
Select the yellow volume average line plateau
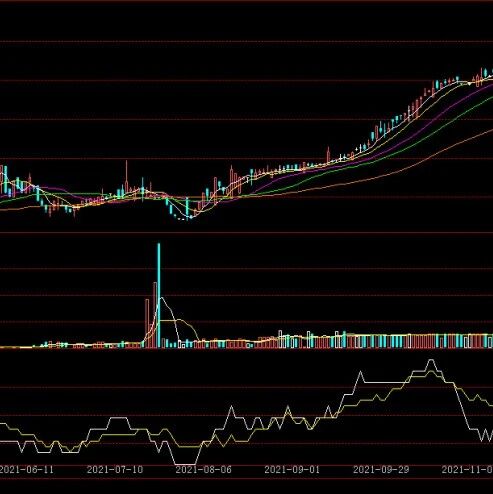click(170, 320)
